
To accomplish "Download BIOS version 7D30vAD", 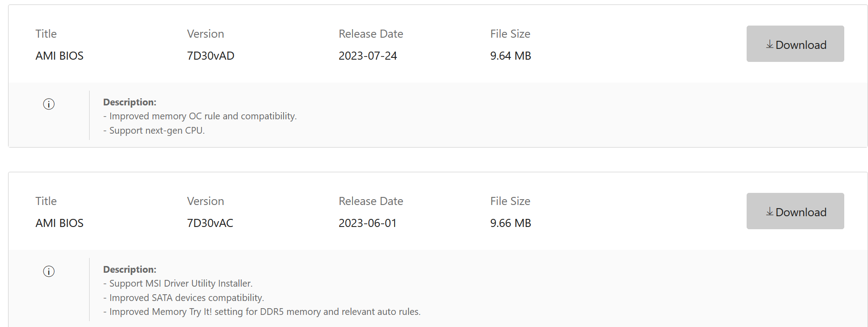I will tap(795, 44).
